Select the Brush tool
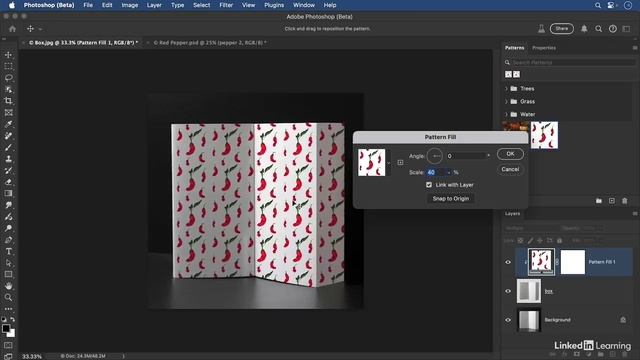 pos(8,147)
